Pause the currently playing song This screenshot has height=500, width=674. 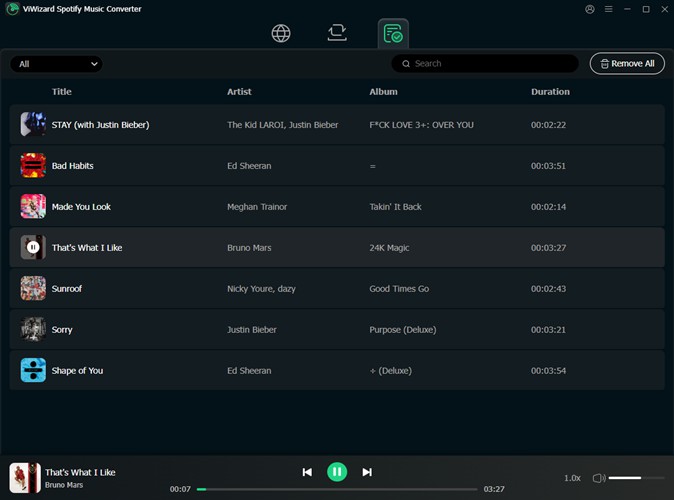[x=337, y=472]
